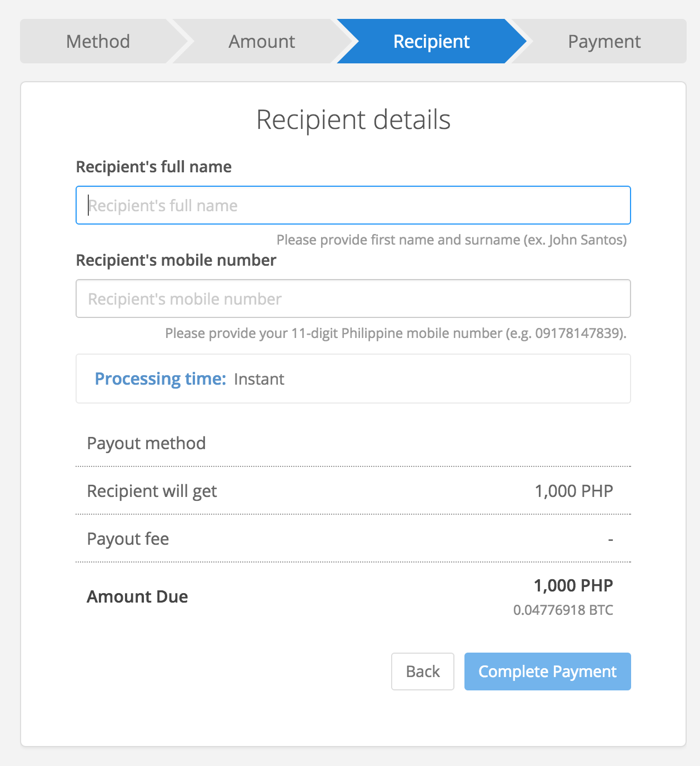Click the "Recipient details" heading
Screen dimensions: 700x766
353,120
